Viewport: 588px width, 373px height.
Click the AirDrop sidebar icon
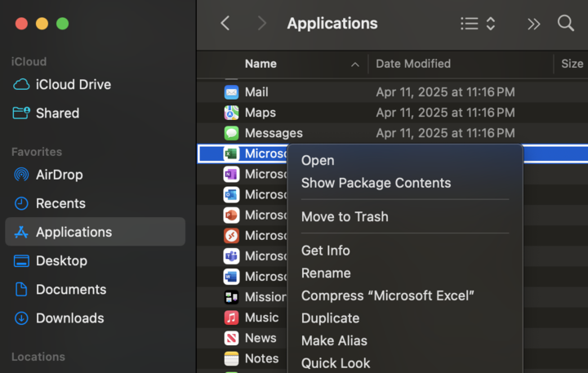click(x=21, y=175)
